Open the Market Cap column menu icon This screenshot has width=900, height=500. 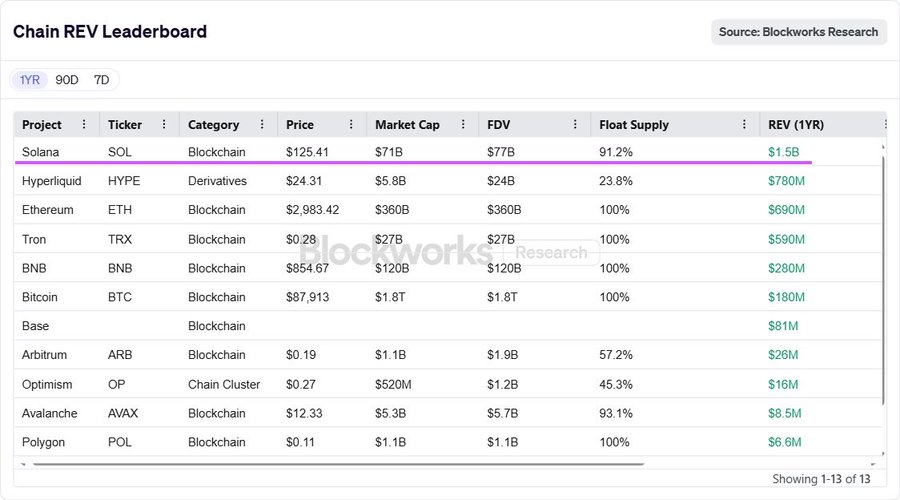(x=462, y=125)
